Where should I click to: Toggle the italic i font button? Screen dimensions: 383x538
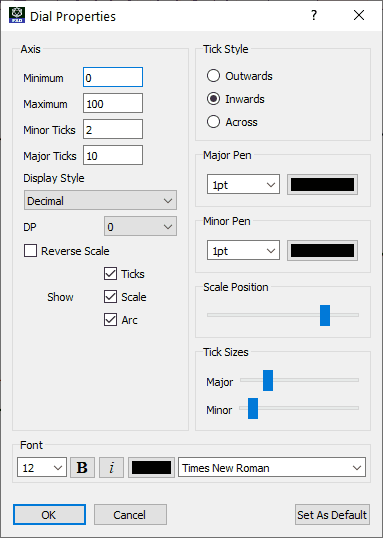click(111, 467)
